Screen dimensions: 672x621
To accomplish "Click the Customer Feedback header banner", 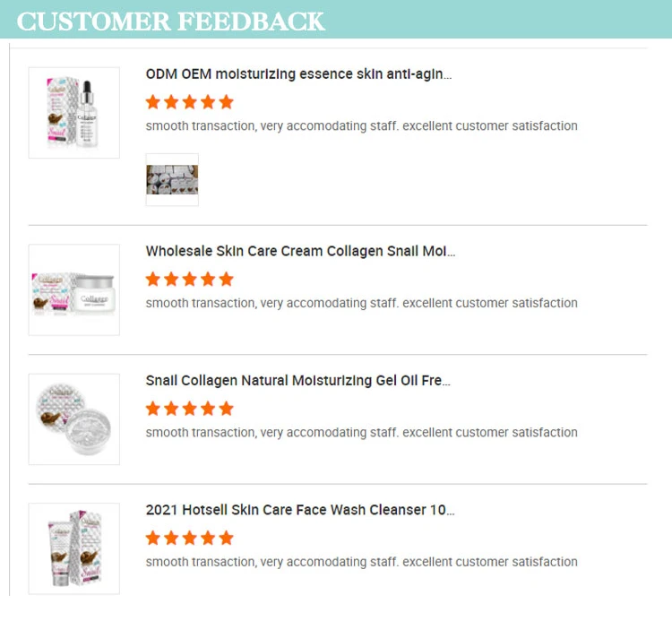I will coord(170,21).
